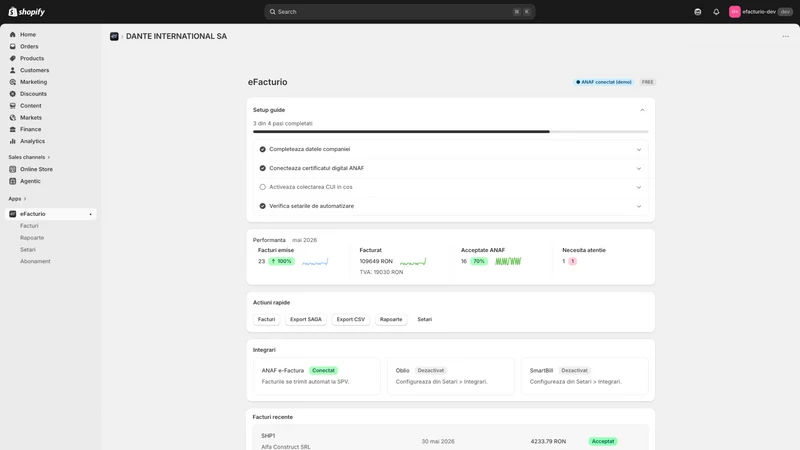Open the Setari submenu item

[28, 249]
